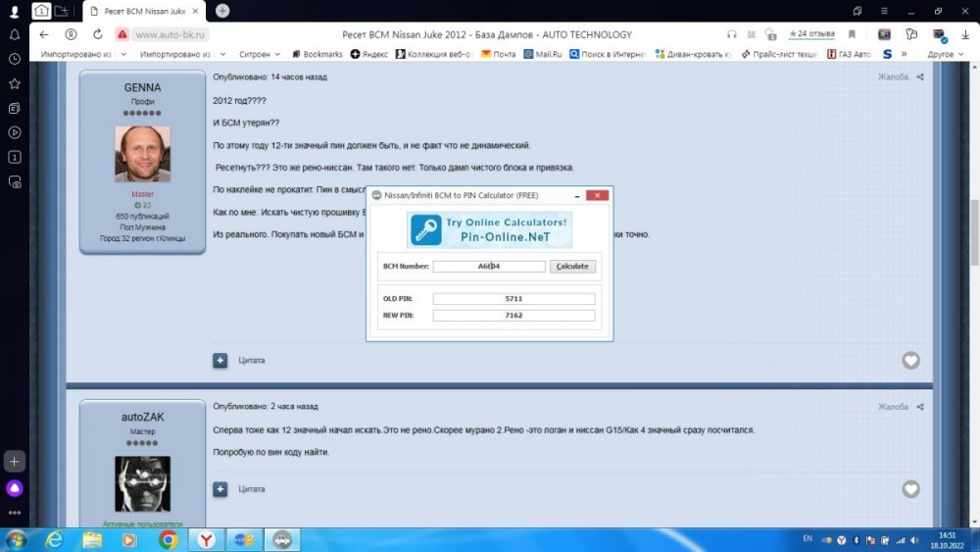Open downloads arrow icon
980x552 pixels.
click(965, 34)
